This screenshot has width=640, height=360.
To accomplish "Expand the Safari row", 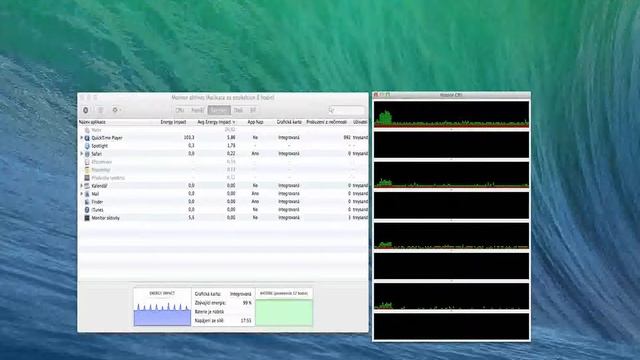I will 81,154.
